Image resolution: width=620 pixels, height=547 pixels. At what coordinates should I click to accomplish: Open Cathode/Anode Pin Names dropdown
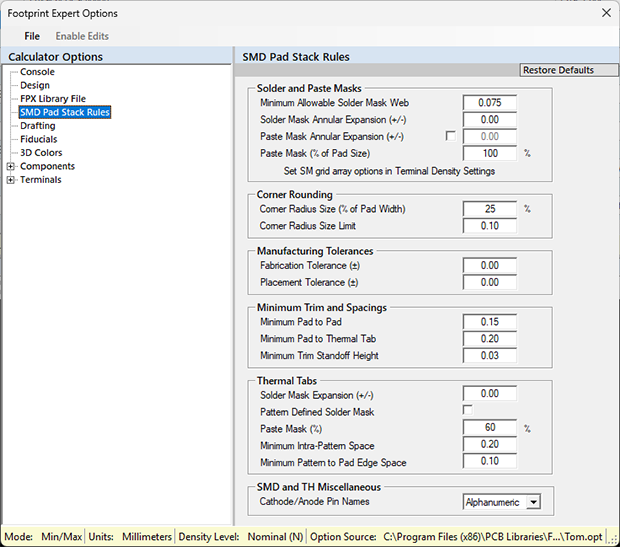(533, 502)
